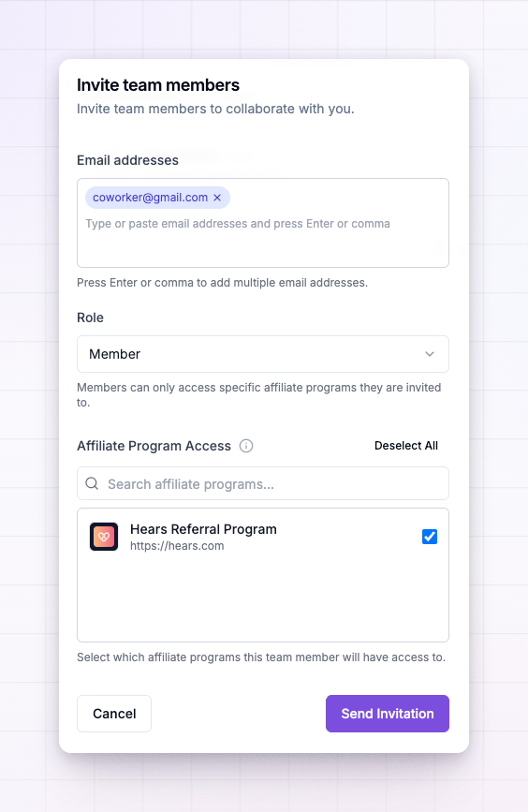Click Deselect All for affiliate programs

click(406, 446)
